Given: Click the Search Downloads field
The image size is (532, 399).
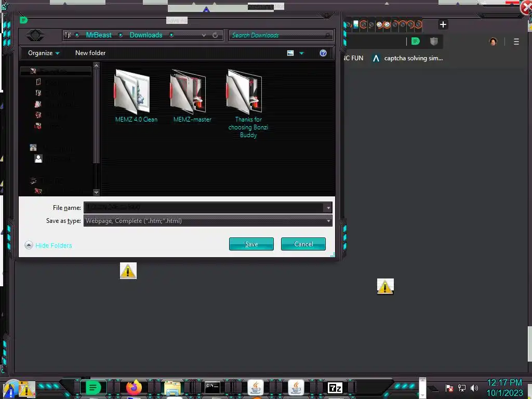Looking at the screenshot, I should tap(281, 35).
